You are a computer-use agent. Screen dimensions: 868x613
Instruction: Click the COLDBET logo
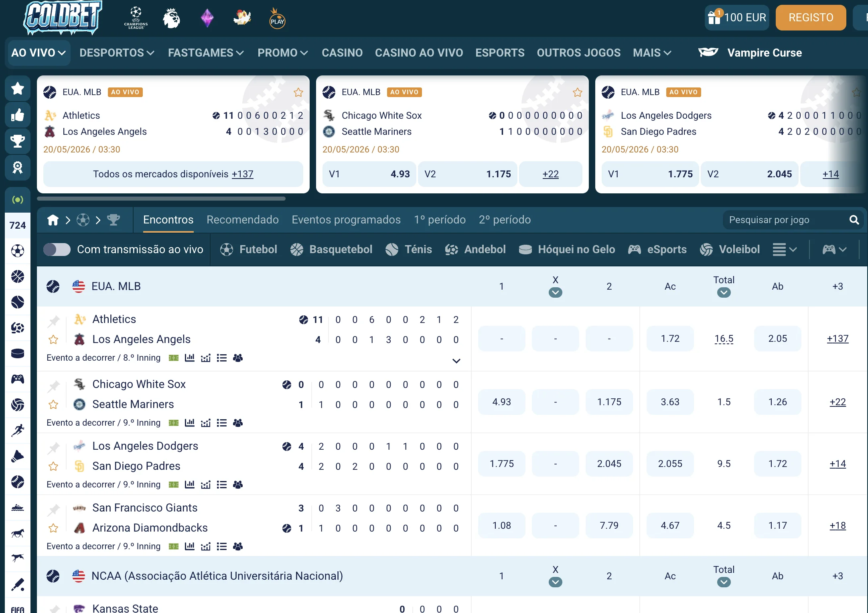[63, 17]
